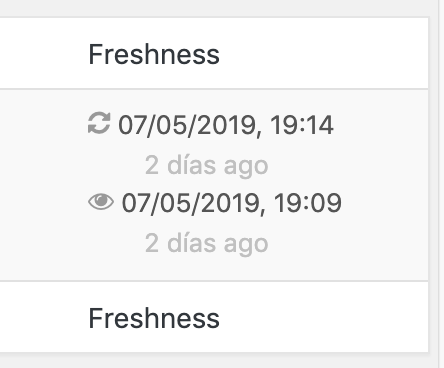Click the refresh arrows last-updated icon
This screenshot has height=368, width=444.
coord(99,123)
